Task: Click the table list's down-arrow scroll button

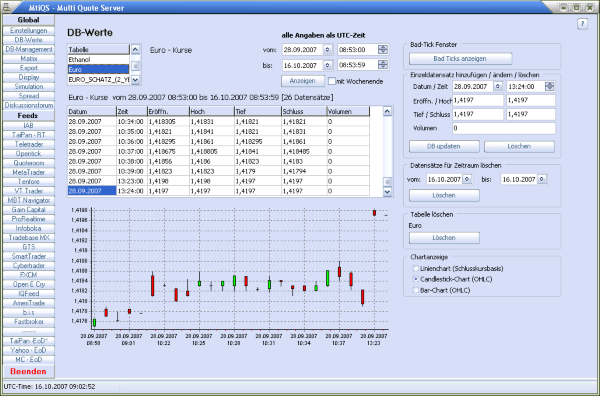Action: (x=135, y=80)
